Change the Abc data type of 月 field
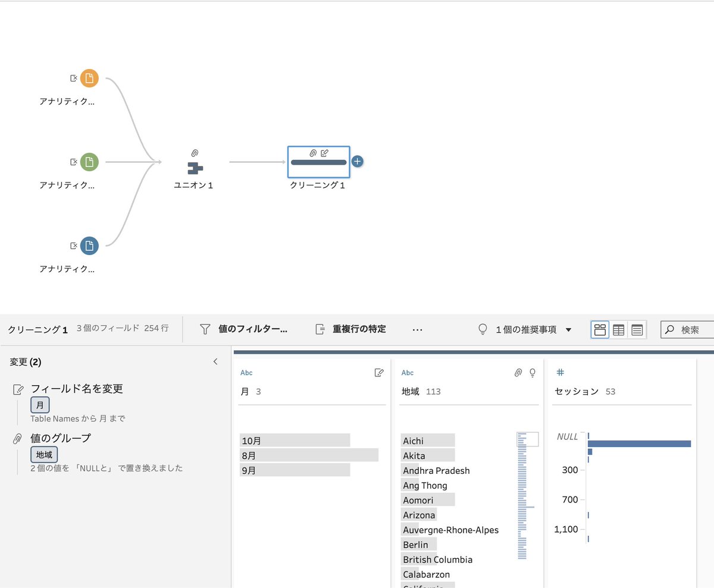 click(x=246, y=373)
